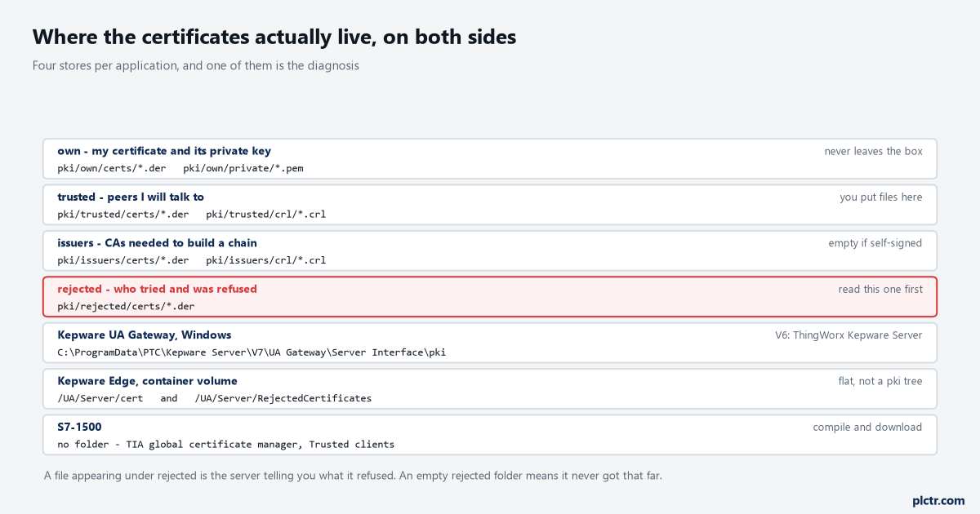Click the C:\ProgramData\PTC Kepware pki path

(x=252, y=353)
